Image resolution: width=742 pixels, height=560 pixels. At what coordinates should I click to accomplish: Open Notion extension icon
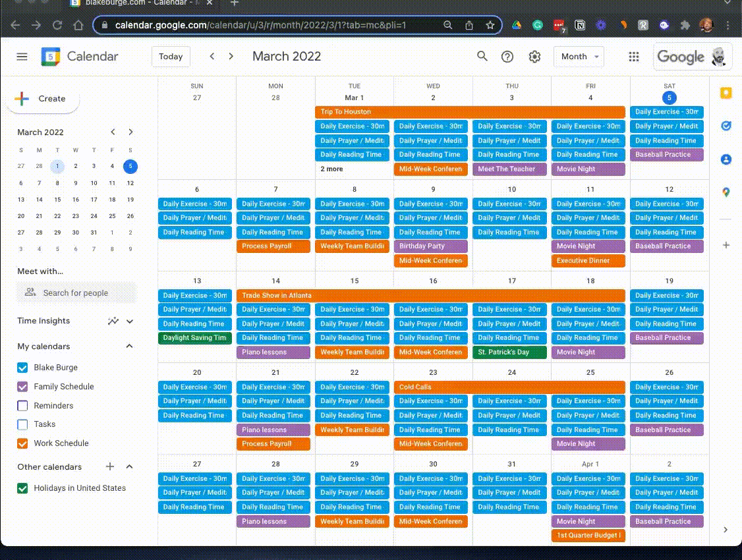coord(580,25)
